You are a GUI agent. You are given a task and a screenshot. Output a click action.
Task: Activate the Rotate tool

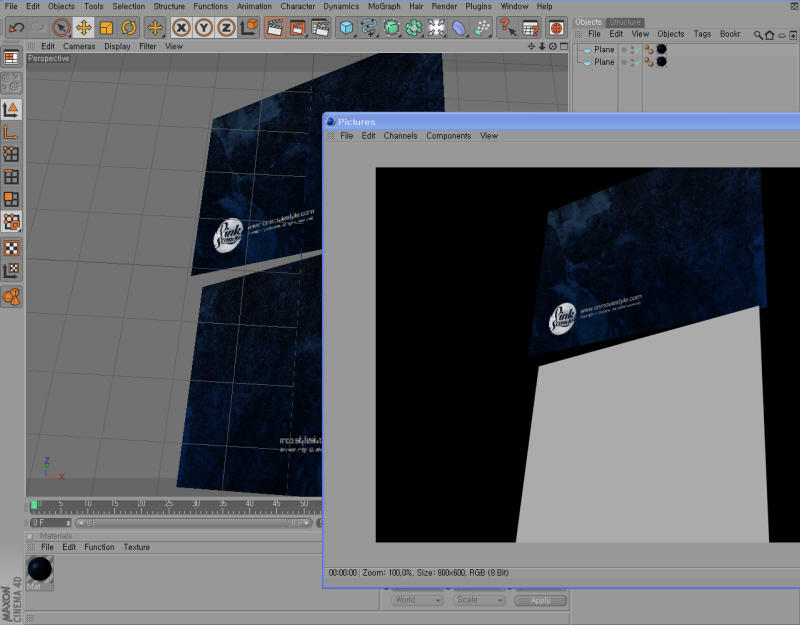[x=129, y=27]
